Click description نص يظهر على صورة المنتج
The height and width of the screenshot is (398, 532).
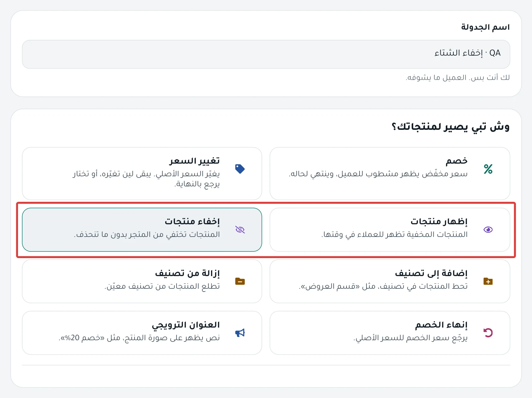[x=139, y=338]
